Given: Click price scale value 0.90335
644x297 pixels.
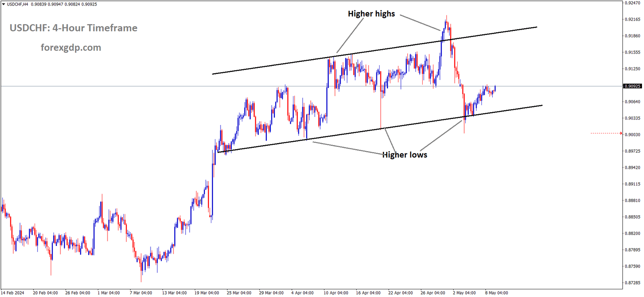Looking at the screenshot, I should (x=632, y=118).
